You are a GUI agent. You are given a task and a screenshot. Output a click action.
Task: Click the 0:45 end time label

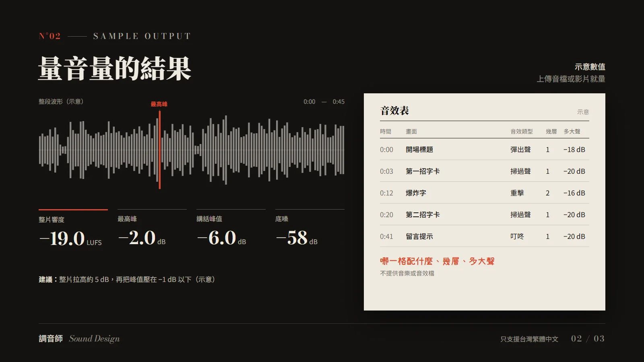tap(339, 102)
